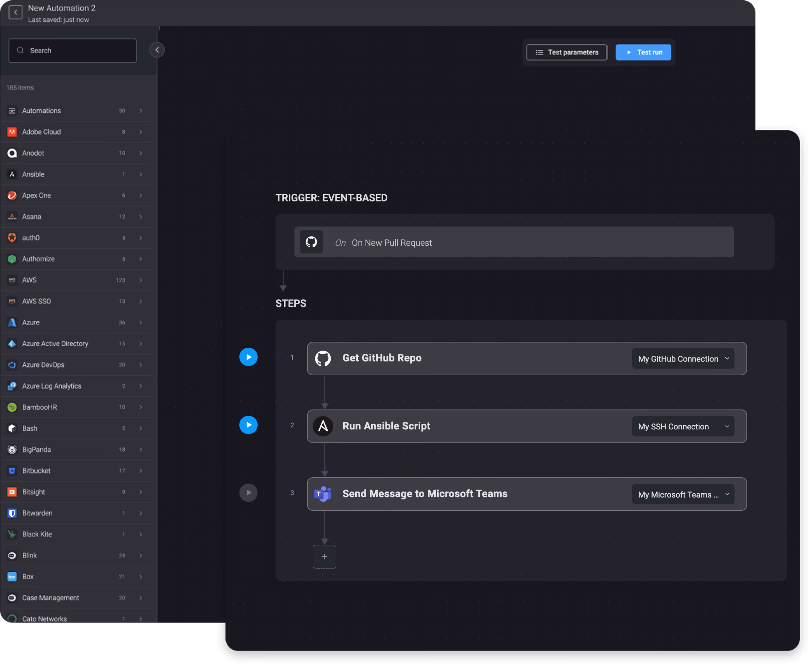Click the Microsoft Teams icon in step 3
This screenshot has height=667, width=812.
pyautogui.click(x=323, y=494)
